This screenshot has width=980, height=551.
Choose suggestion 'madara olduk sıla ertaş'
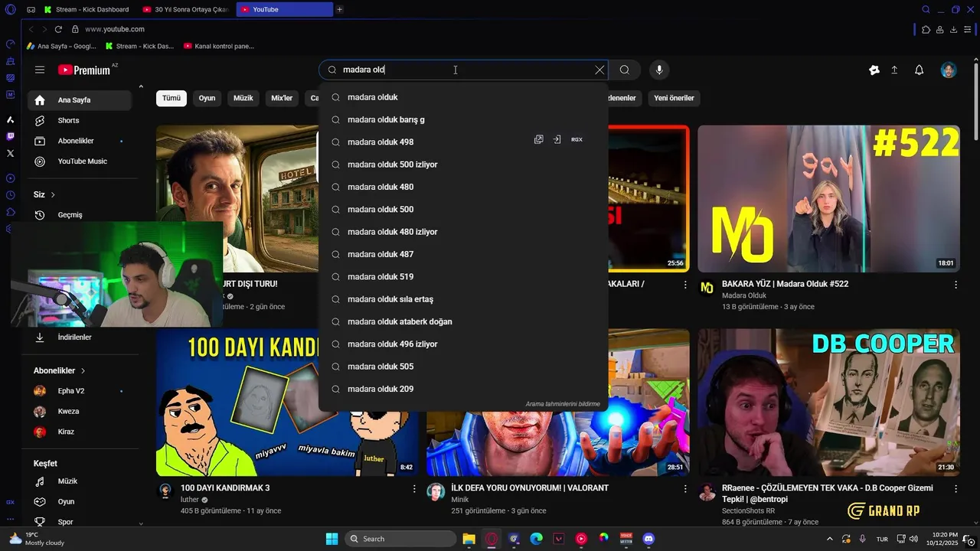click(463, 299)
